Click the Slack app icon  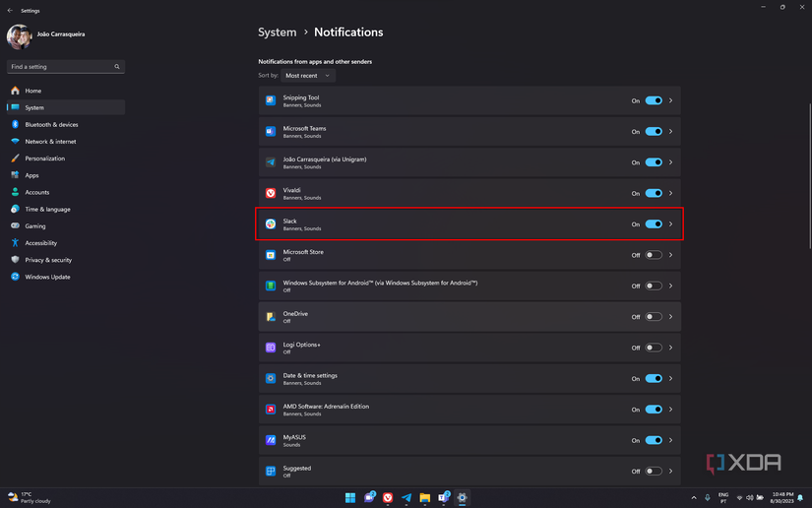coord(271,224)
